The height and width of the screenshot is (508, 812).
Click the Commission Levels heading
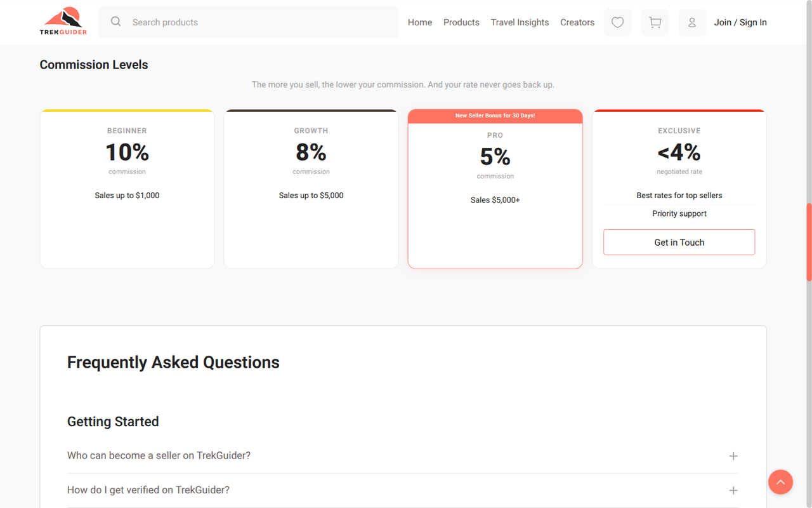pos(94,65)
